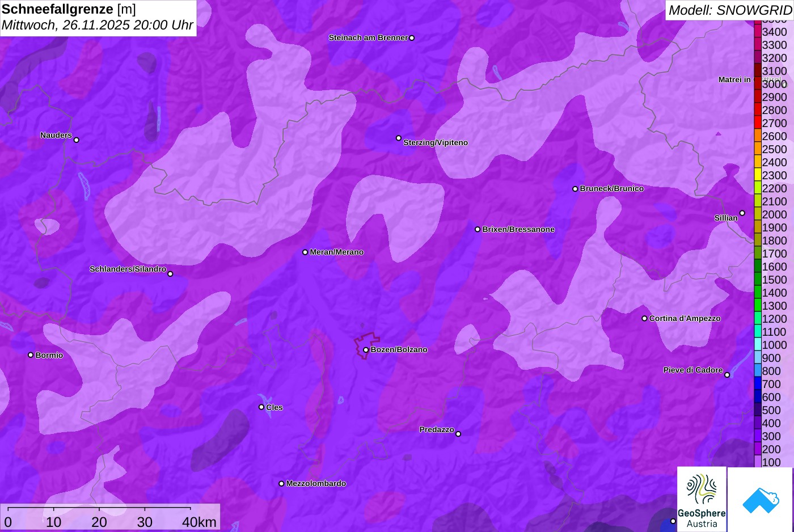Click the Sillian marker dot
The height and width of the screenshot is (532, 794).
pyautogui.click(x=742, y=213)
